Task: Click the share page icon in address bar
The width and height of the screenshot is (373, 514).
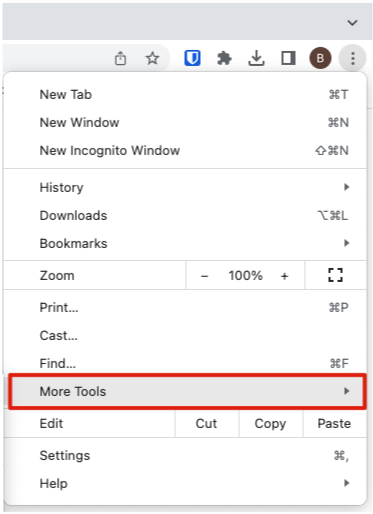Action: tap(120, 58)
